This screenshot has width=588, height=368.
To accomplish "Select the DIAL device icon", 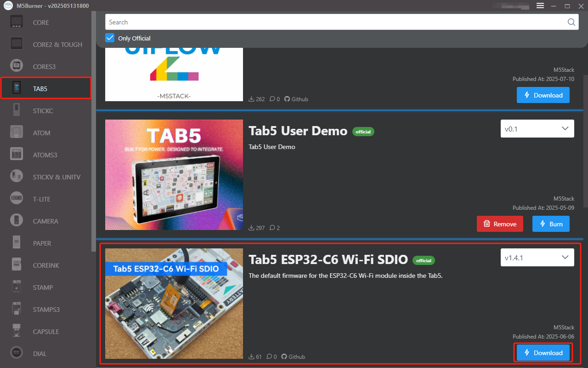I will [x=17, y=353].
